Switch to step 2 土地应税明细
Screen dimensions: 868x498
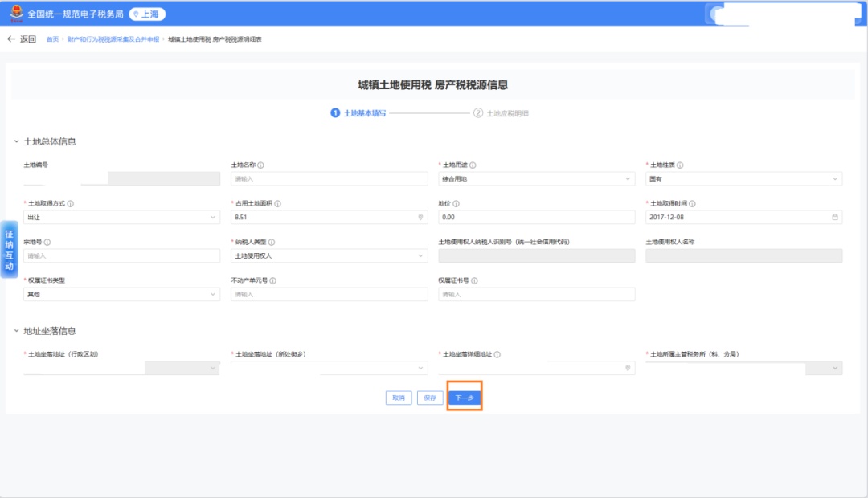coord(502,113)
